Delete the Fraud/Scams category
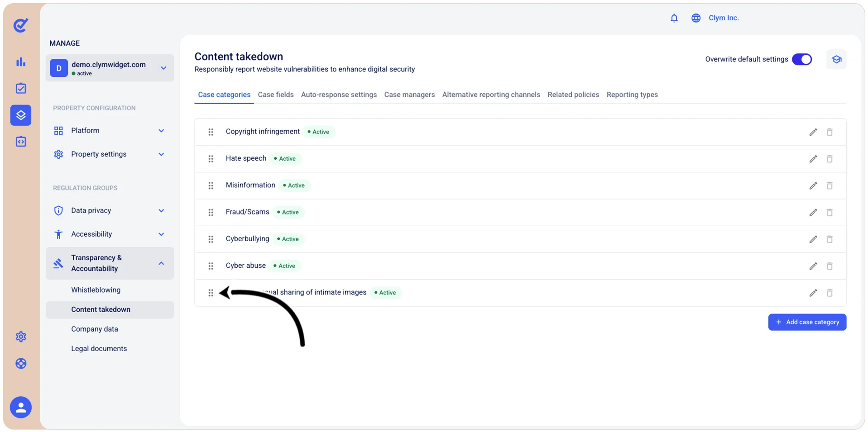Viewport: 868px width, 432px height. click(x=830, y=212)
